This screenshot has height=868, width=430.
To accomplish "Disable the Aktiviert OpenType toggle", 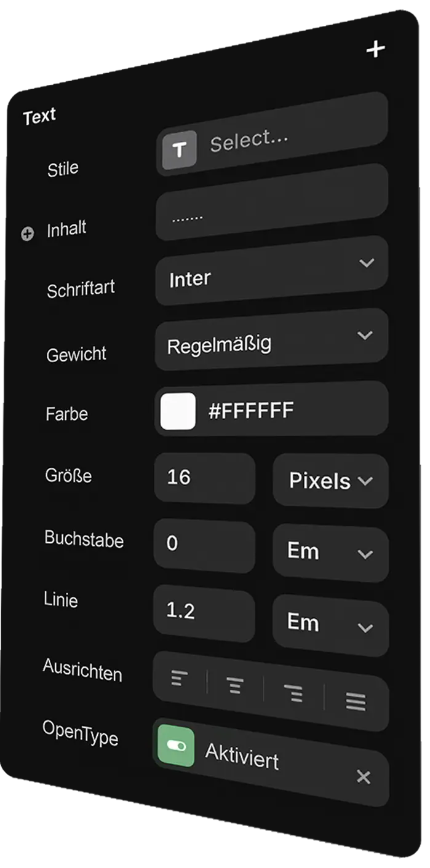I will [176, 746].
